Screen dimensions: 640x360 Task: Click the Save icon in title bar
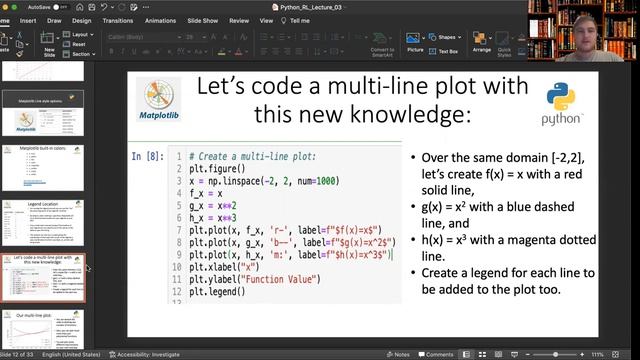click(92, 7)
